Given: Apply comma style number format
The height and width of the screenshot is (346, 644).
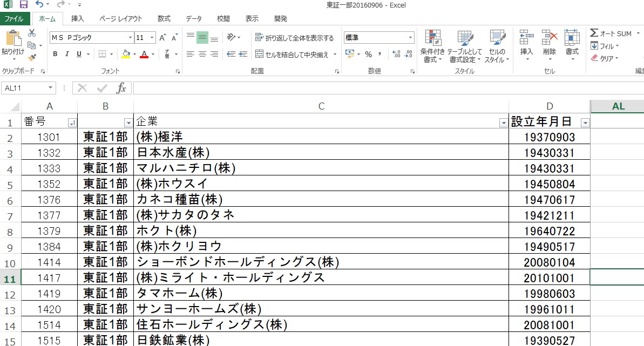Looking at the screenshot, I should (x=380, y=54).
